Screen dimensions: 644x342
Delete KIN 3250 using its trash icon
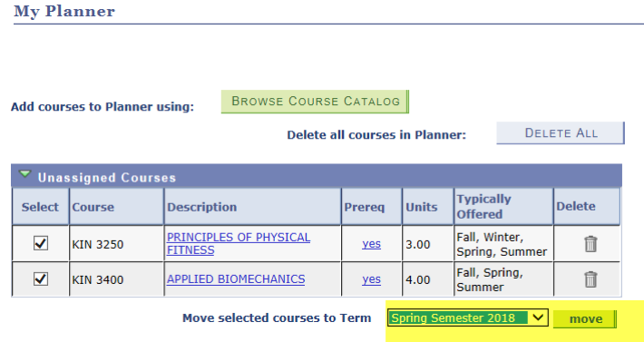[590, 244]
